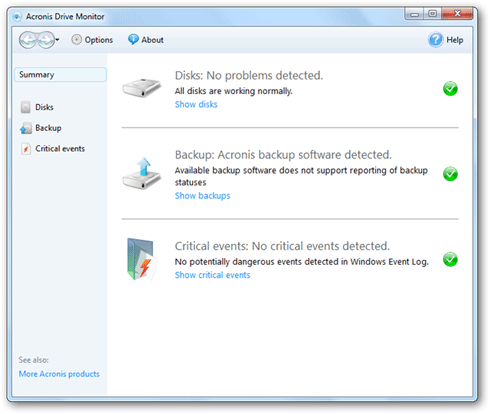Select the Summary sidebar item

[60, 75]
